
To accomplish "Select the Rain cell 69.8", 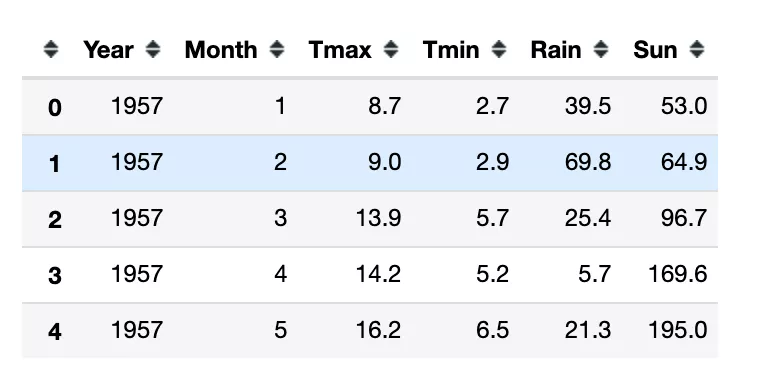I will [x=588, y=162].
